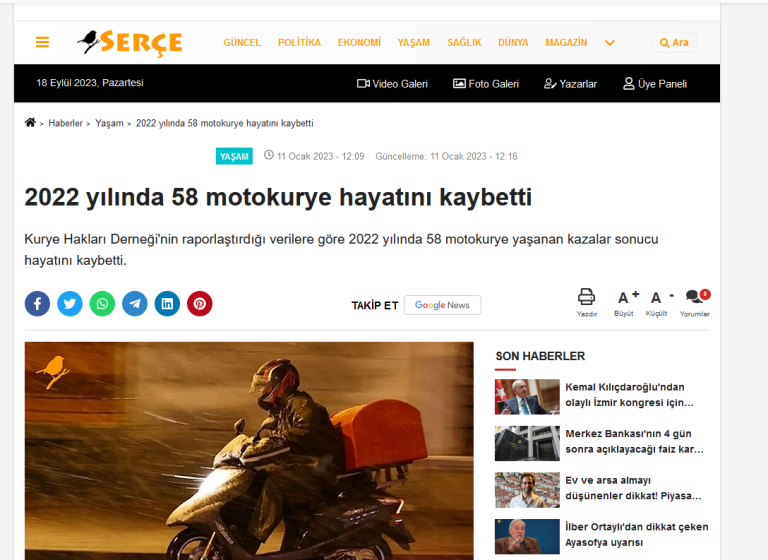Click the Kılıçdaroğlu news thumbnail

[x=527, y=396]
